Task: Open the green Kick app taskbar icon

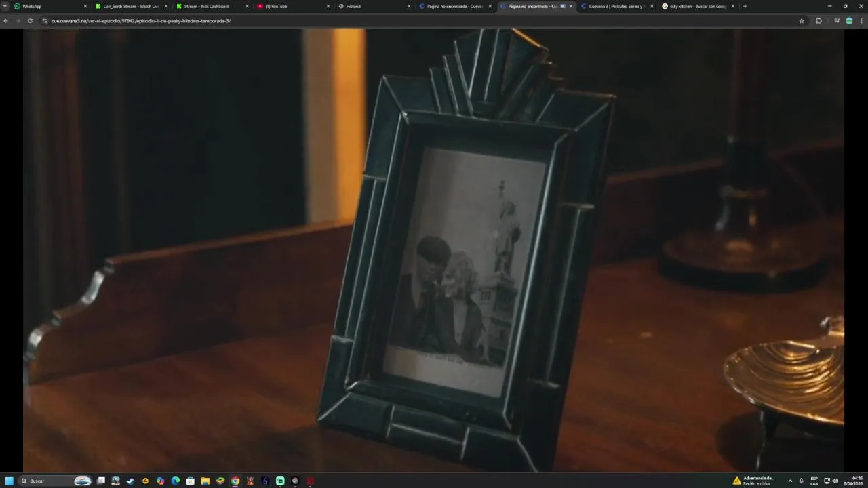Action: pyautogui.click(x=280, y=481)
